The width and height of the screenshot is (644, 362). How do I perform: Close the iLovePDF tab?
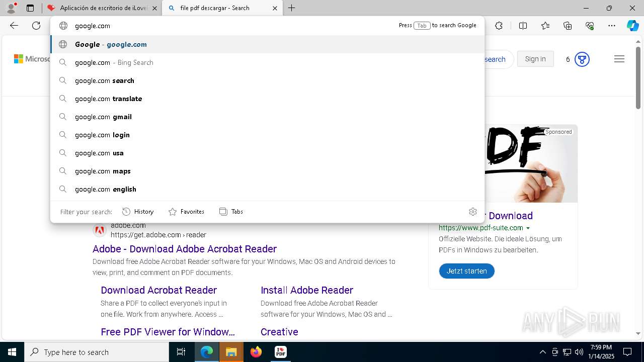tap(154, 8)
